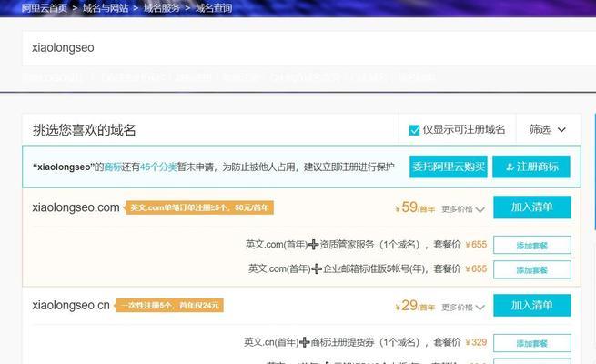596x364 pixels.
Task: Open the .com bulk-order promo tag 50元/首年
Action: (199, 207)
